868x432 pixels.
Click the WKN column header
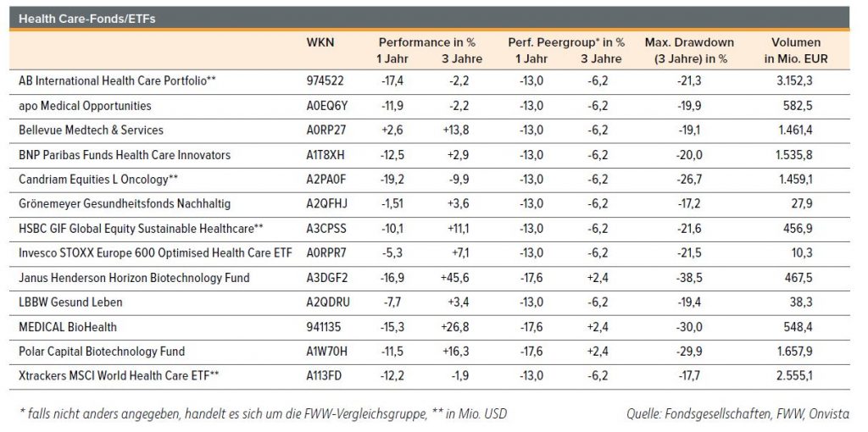320,42
